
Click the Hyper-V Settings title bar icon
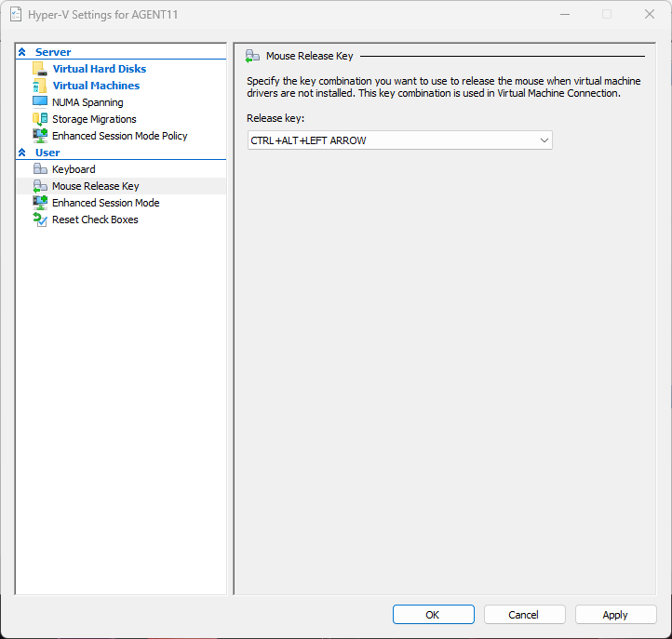coord(16,15)
